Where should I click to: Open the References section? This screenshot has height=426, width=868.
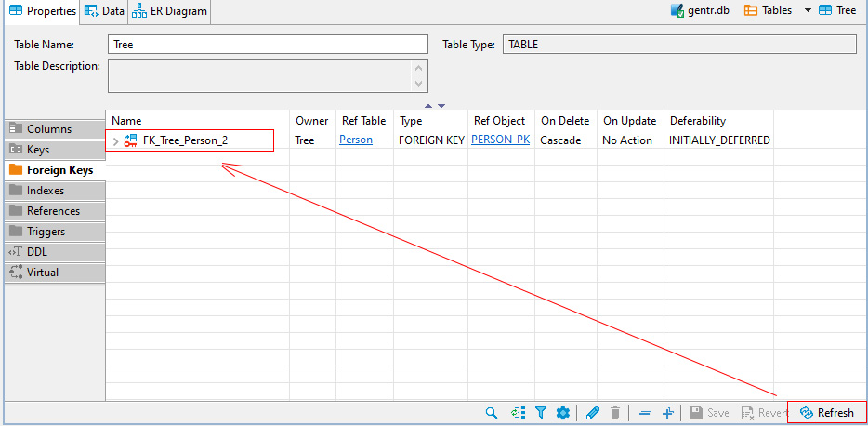tap(55, 211)
